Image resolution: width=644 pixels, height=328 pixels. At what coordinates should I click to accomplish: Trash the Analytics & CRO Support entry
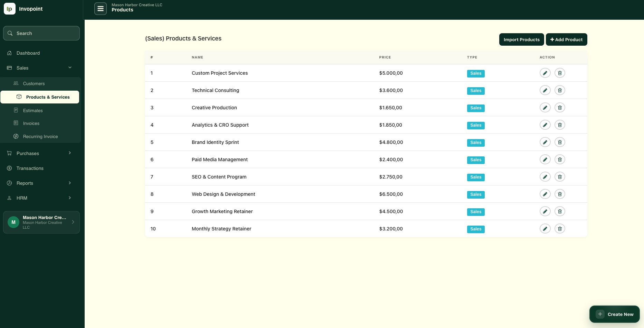click(560, 125)
